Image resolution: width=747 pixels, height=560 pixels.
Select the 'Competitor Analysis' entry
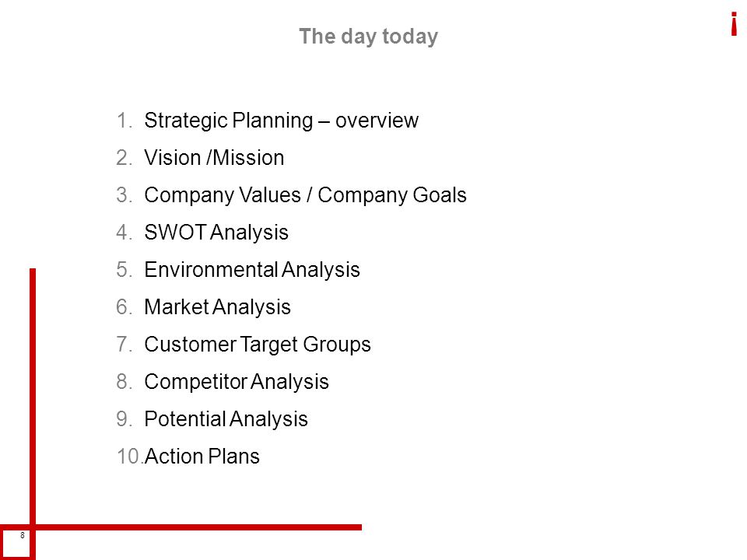(x=237, y=381)
